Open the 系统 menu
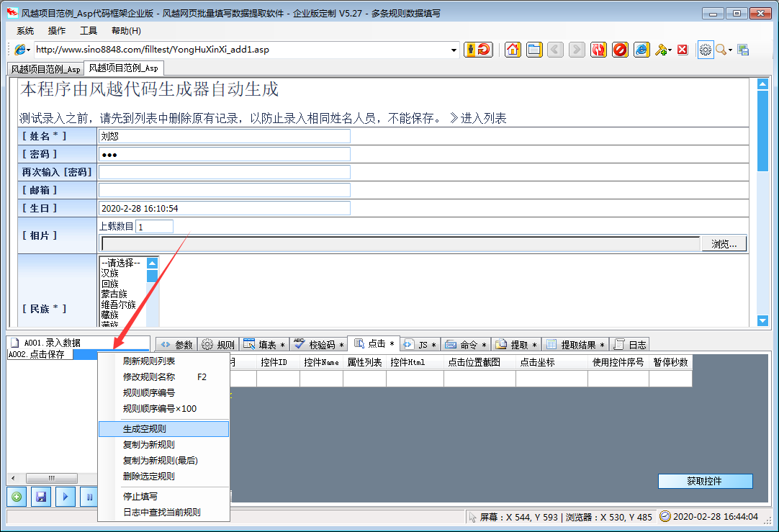 click(25, 31)
